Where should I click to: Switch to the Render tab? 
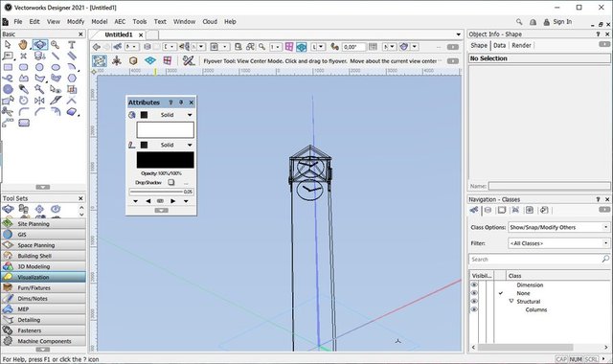[521, 45]
